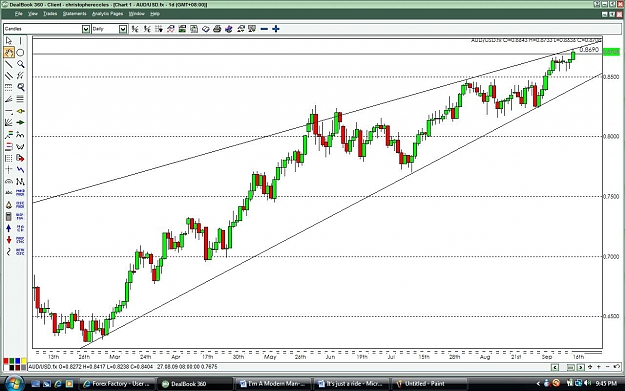Open the Daily timeframe dropdown

click(123, 29)
